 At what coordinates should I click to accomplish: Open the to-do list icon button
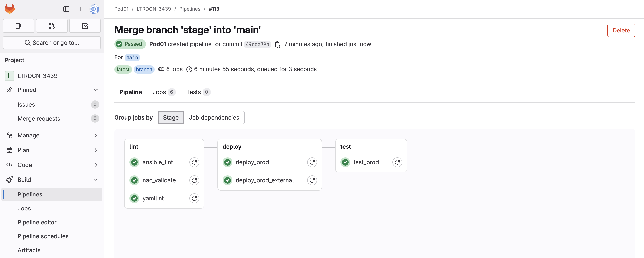[x=85, y=26]
